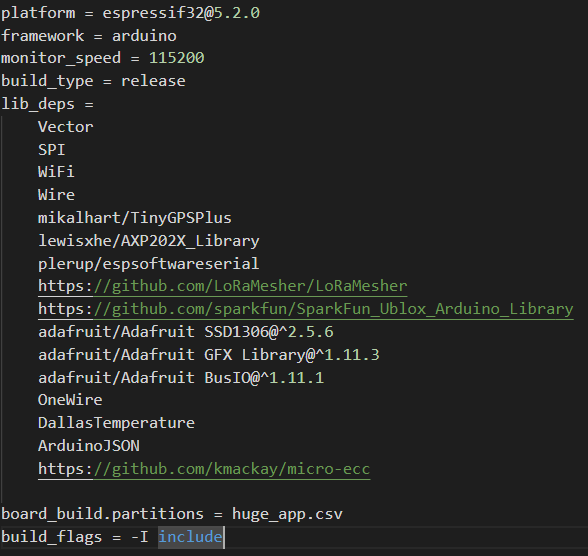Open the kmackay micro-ecc GitHub link
This screenshot has width=588, height=556.
(204, 469)
